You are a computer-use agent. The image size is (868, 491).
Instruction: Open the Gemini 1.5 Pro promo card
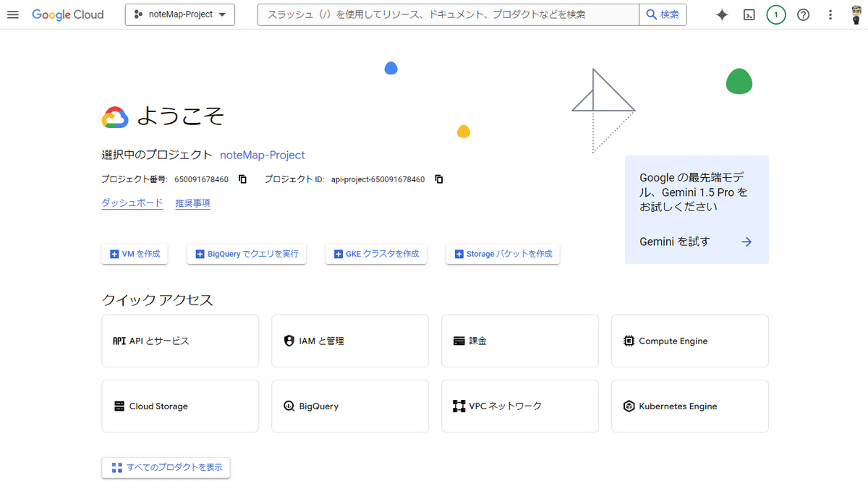tap(697, 210)
